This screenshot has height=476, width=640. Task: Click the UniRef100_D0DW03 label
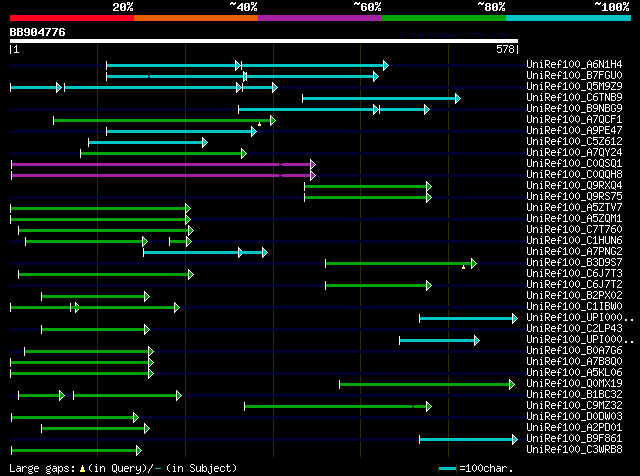click(574, 417)
